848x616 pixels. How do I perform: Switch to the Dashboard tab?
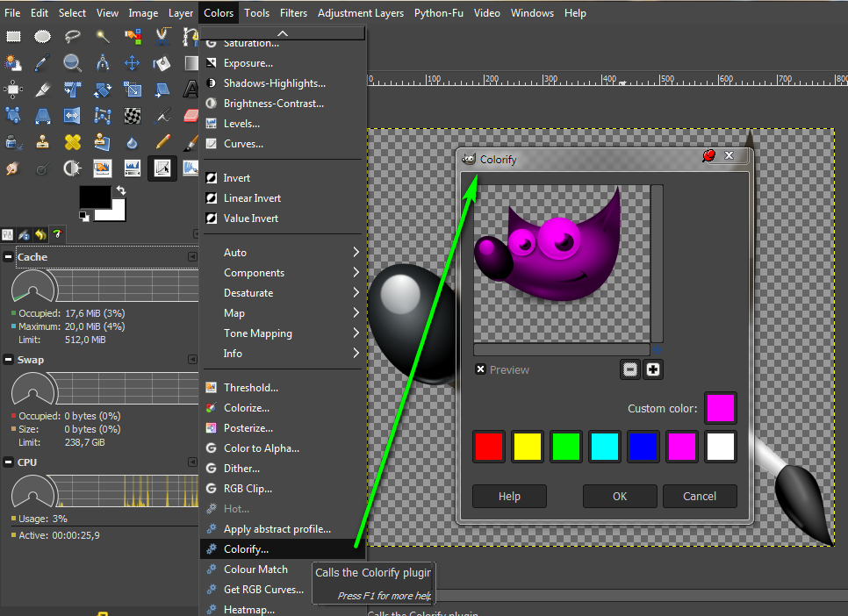tap(57, 234)
